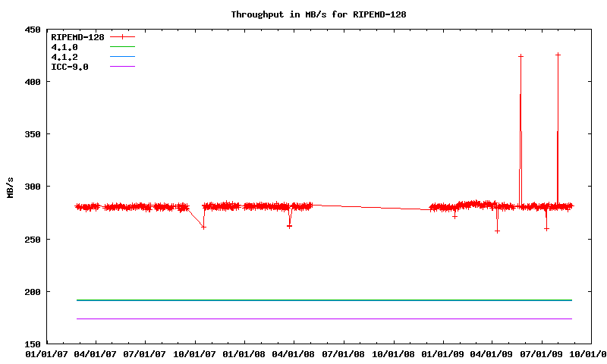
Task: Click the blue line sample beside 4.1.2 legend
Action: point(122,57)
